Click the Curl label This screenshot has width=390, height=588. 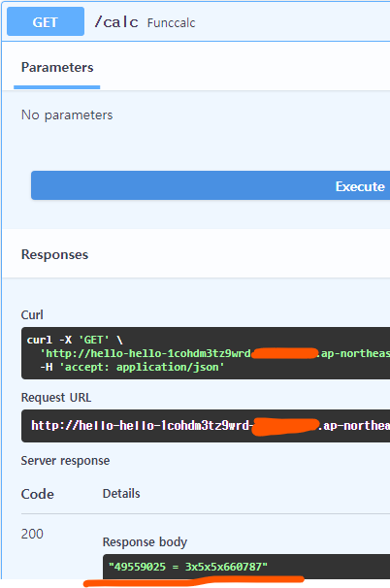(x=32, y=314)
